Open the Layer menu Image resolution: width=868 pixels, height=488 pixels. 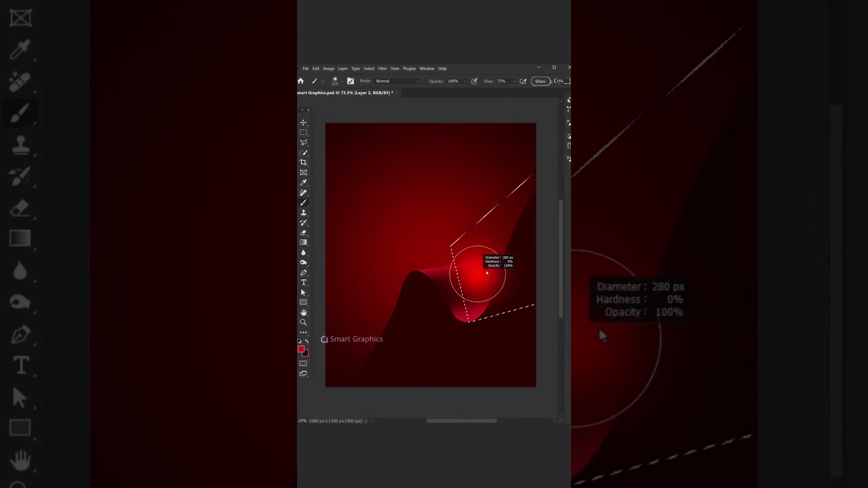coord(342,68)
